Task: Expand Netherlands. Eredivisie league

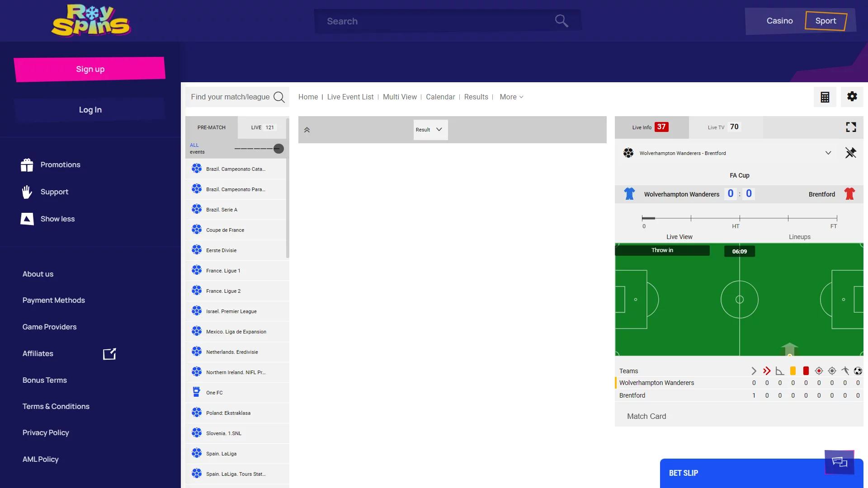Action: coord(237,352)
